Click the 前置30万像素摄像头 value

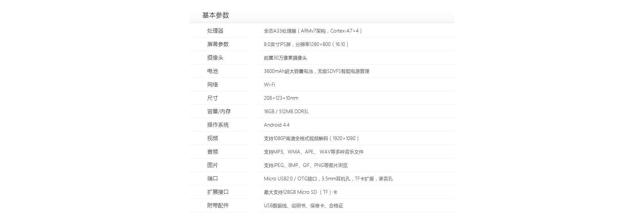[285, 58]
